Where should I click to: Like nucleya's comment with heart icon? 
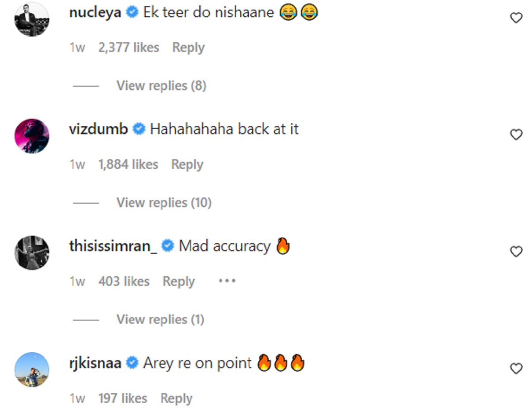click(516, 18)
